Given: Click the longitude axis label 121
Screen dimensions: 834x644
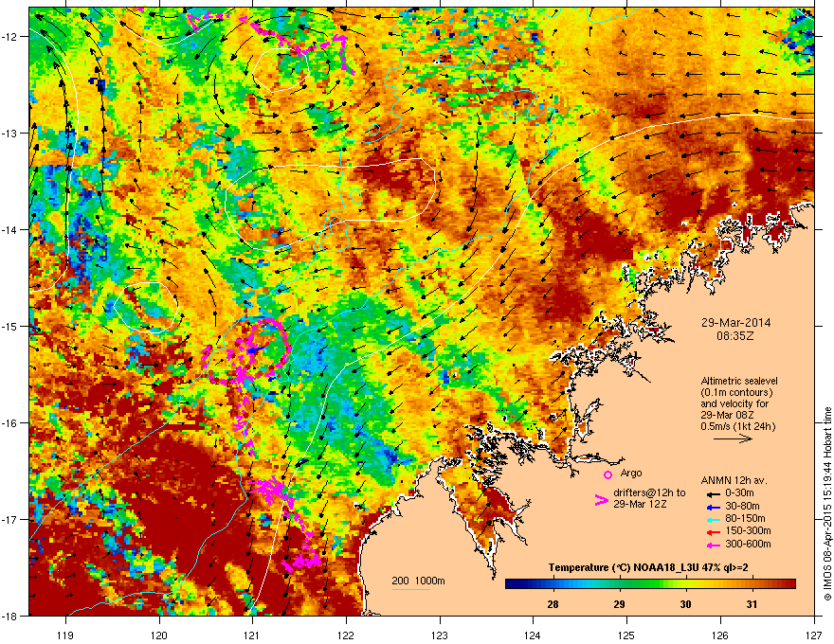Looking at the screenshot, I should point(252,635).
